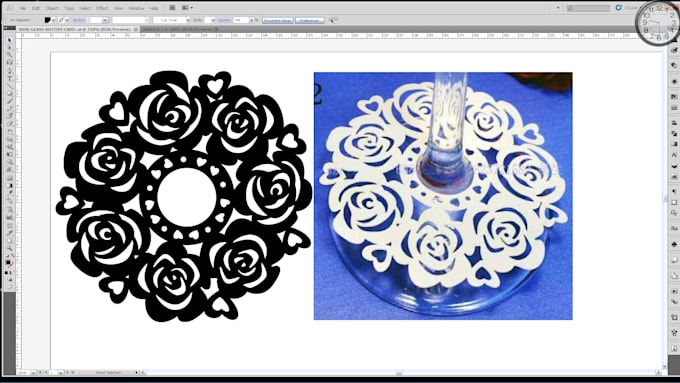Select the Direct Selection tool
This screenshot has width=680, height=383.
(x=10, y=48)
